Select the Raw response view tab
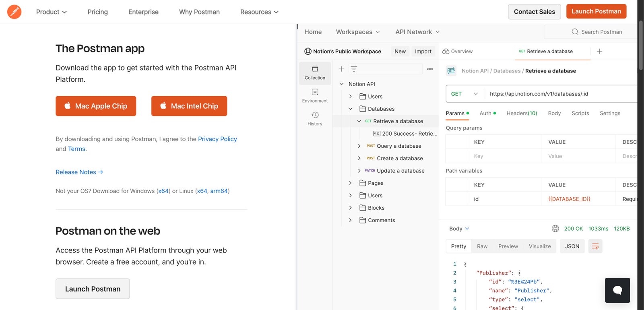644x310 pixels. [482, 246]
